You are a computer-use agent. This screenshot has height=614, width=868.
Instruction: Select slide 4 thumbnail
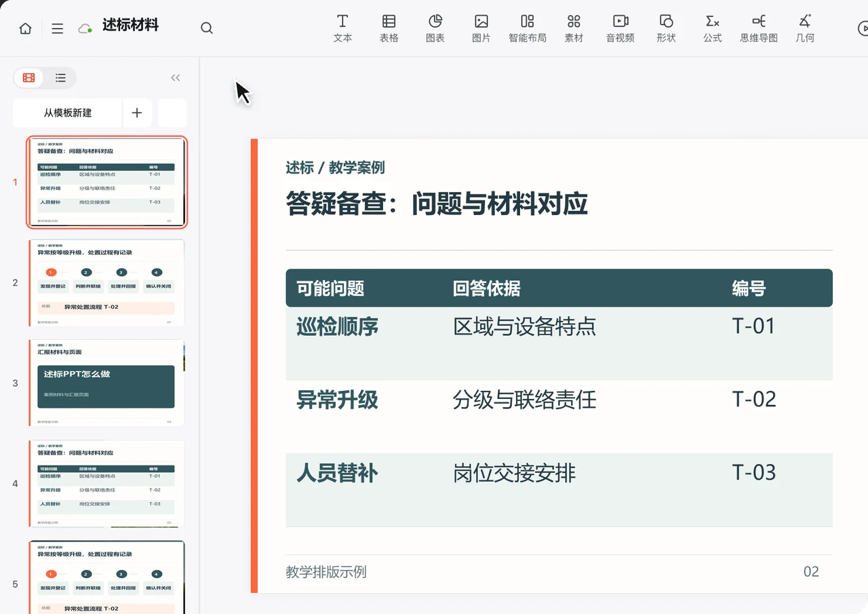[107, 483]
